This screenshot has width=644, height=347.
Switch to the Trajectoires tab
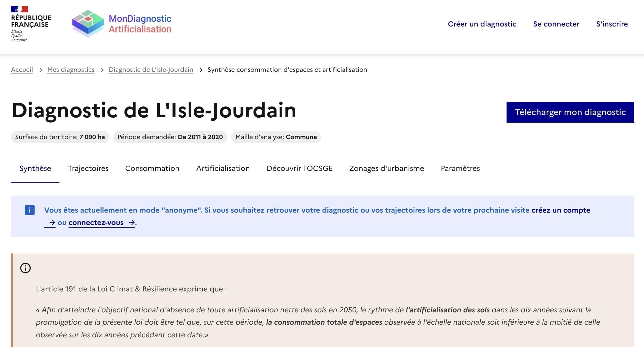click(x=88, y=169)
